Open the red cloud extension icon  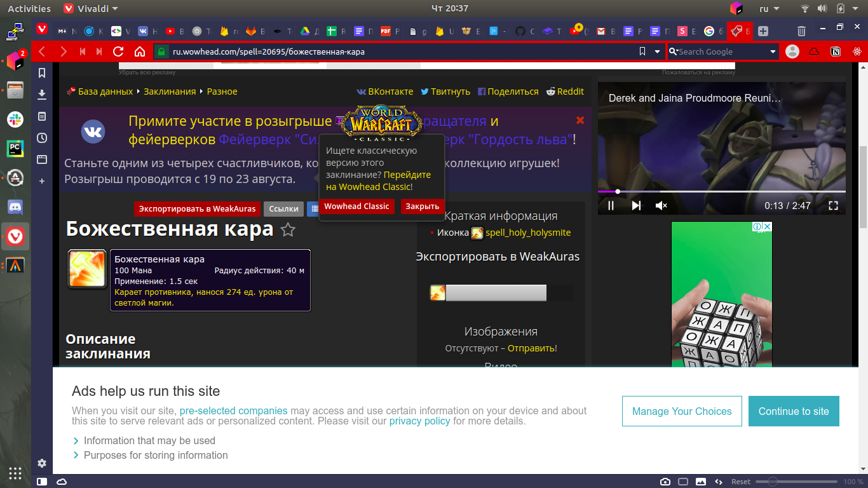tap(814, 51)
